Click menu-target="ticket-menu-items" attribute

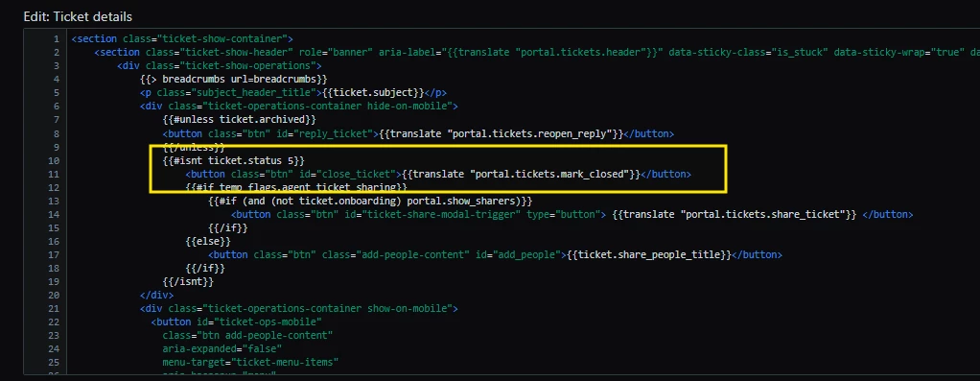pyautogui.click(x=250, y=363)
